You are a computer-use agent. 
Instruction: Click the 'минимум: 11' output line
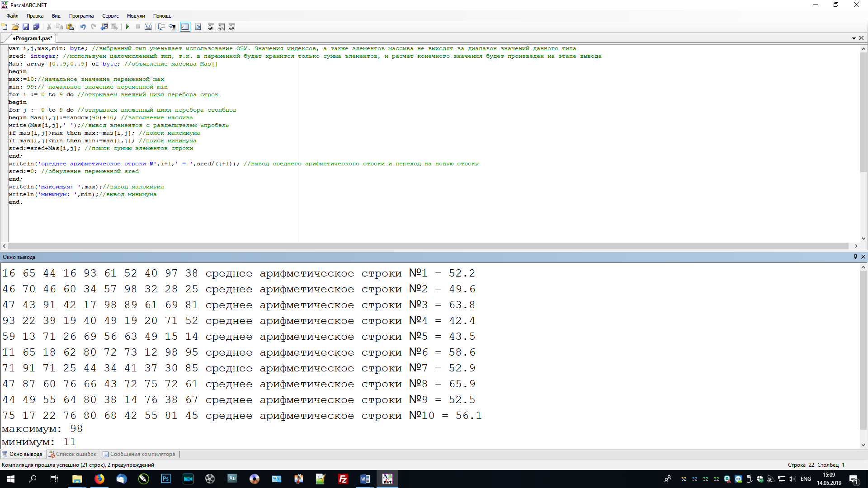coord(39,442)
